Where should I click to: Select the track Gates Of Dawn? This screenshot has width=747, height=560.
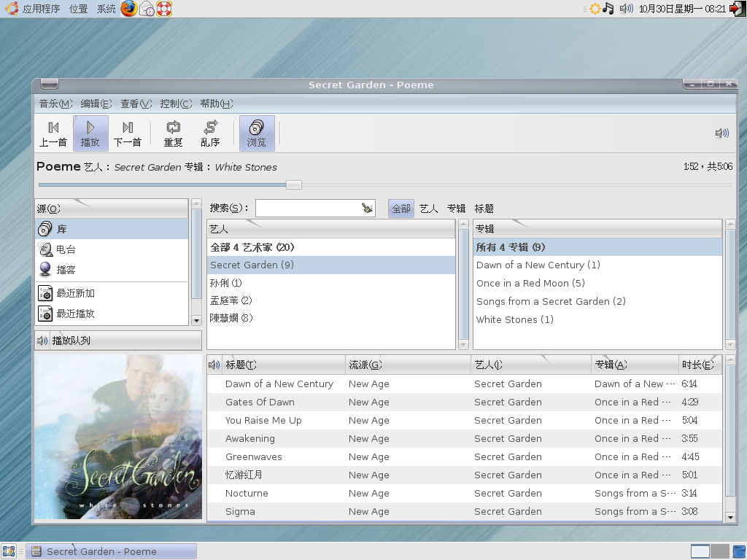pyautogui.click(x=465, y=402)
